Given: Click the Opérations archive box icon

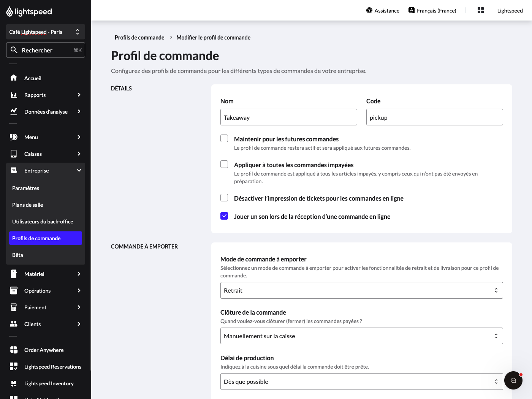Looking at the screenshot, I should point(14,290).
